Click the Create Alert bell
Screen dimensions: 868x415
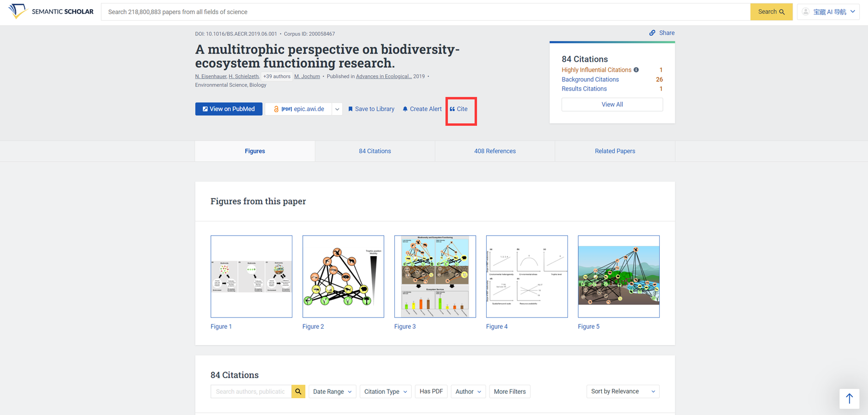click(422, 109)
